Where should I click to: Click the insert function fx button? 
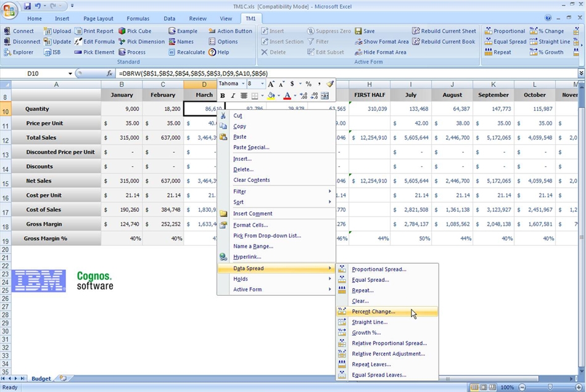(x=109, y=73)
